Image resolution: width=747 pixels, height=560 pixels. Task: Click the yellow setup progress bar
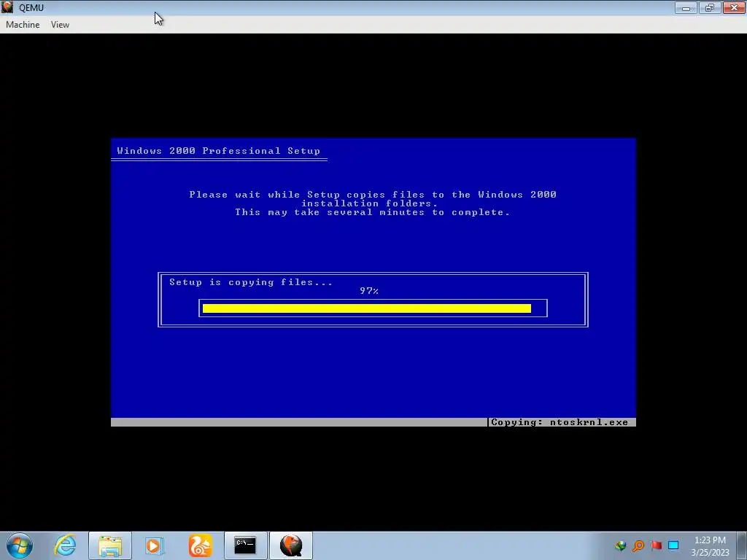367,308
